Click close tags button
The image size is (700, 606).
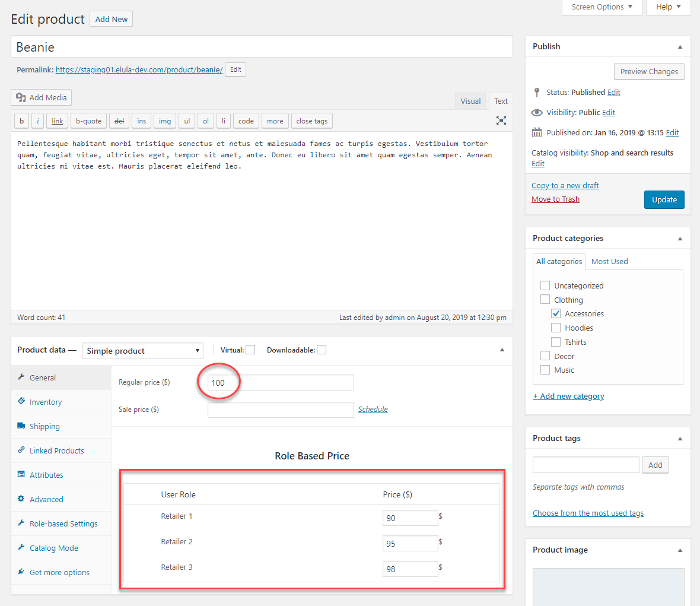click(311, 121)
